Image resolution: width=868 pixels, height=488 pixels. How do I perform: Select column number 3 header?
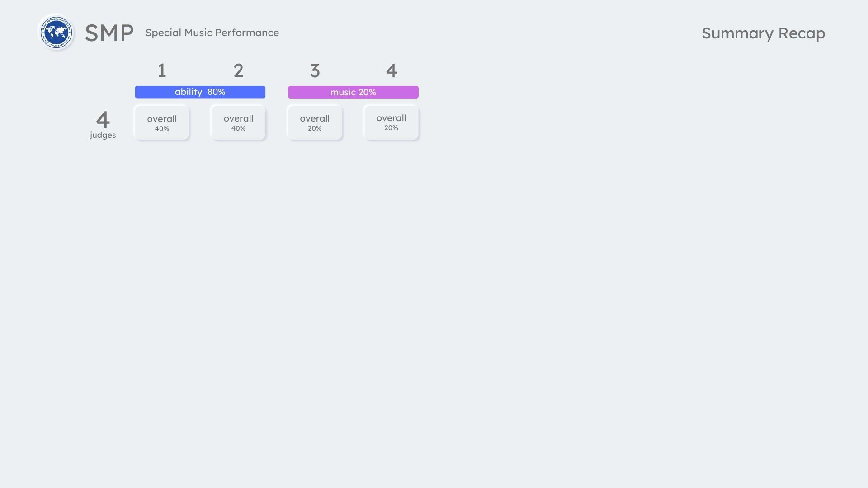click(315, 70)
